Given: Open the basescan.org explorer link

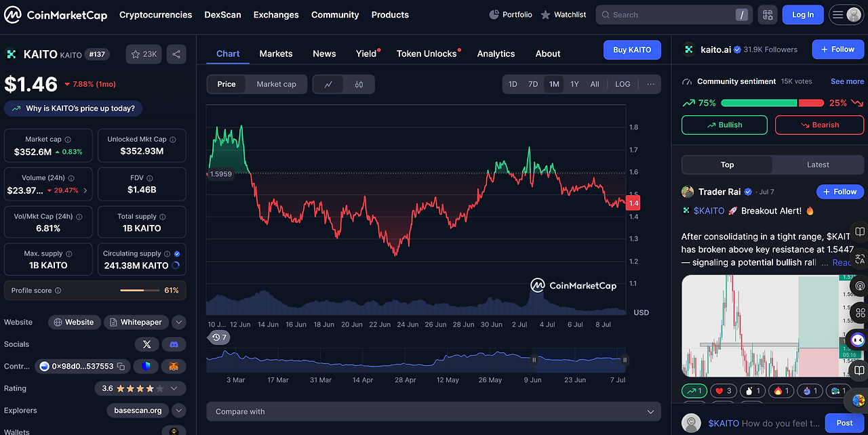Looking at the screenshot, I should (138, 411).
